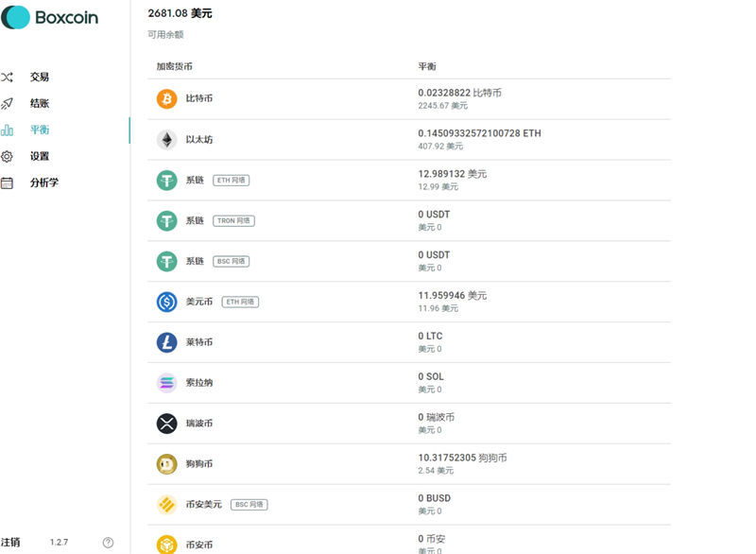
Task: Click the Solana icon
Action: coord(167,383)
